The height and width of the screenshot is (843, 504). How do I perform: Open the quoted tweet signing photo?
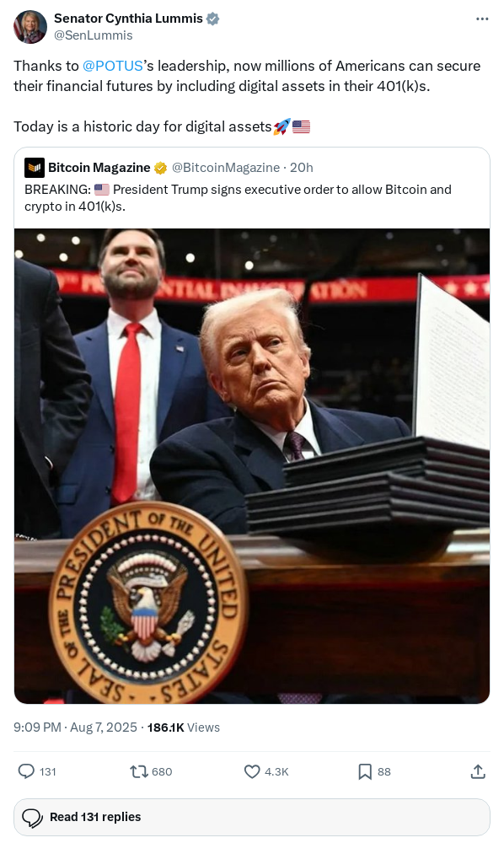pyautogui.click(x=251, y=466)
